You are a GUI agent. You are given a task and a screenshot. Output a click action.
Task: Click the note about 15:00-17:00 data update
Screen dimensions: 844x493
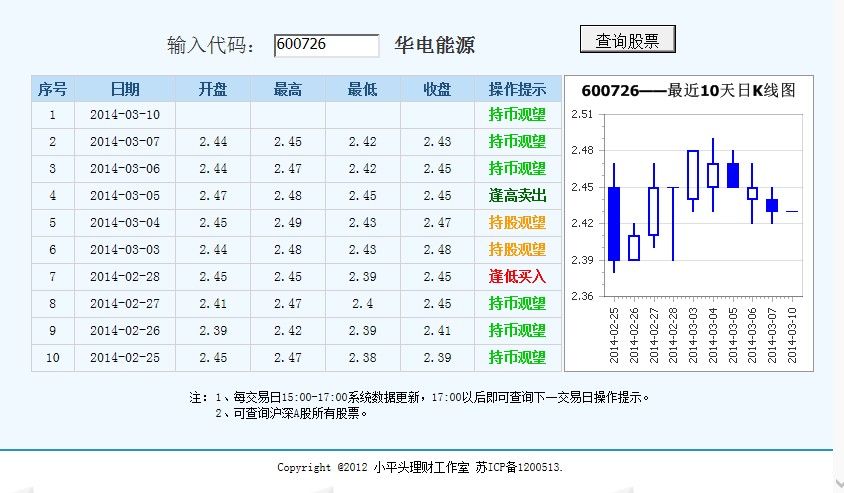click(432, 398)
